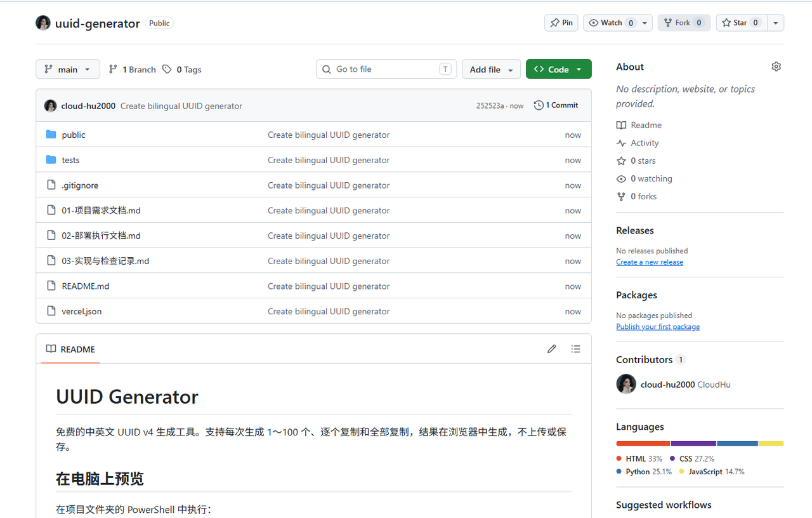The height and width of the screenshot is (518, 812).
Task: Click the cloud-hu2000 avatar in Contributors
Action: pos(626,384)
